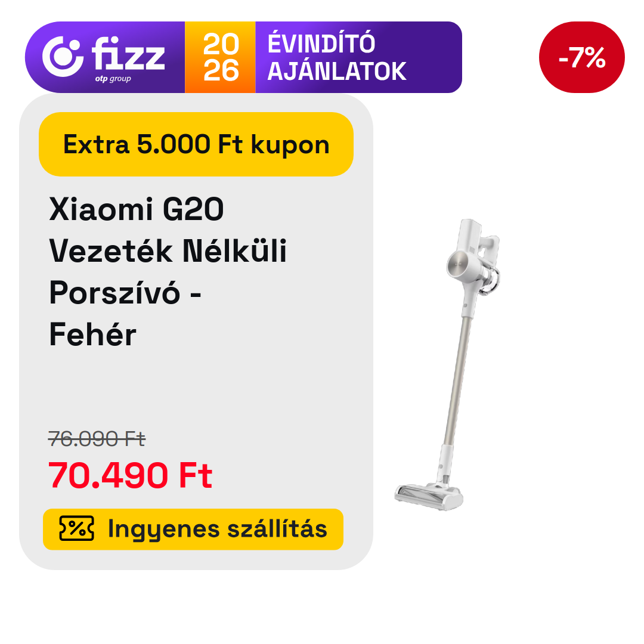Click the vacuum floor brush head
644x644 pixels.
pyautogui.click(x=429, y=496)
